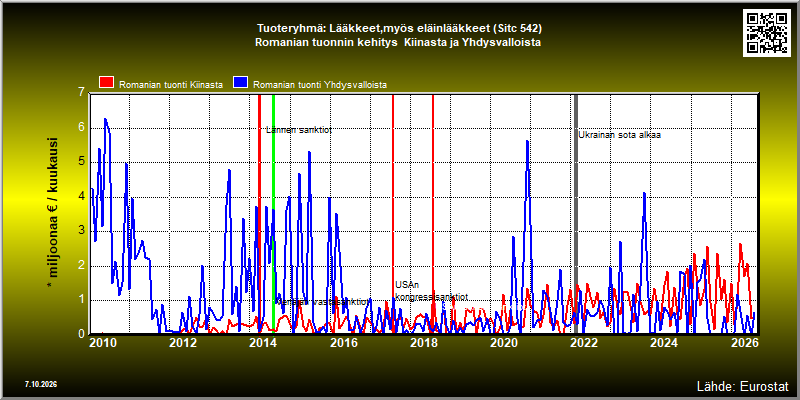Image resolution: width=800 pixels, height=400 pixels.
Task: Click the y-axis value 7
Action: [81, 93]
